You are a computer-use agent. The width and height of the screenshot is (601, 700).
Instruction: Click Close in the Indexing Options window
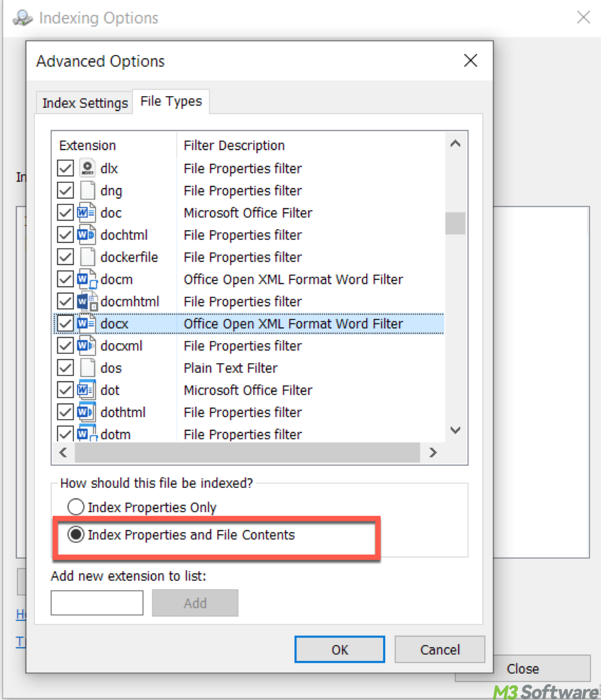click(523, 668)
